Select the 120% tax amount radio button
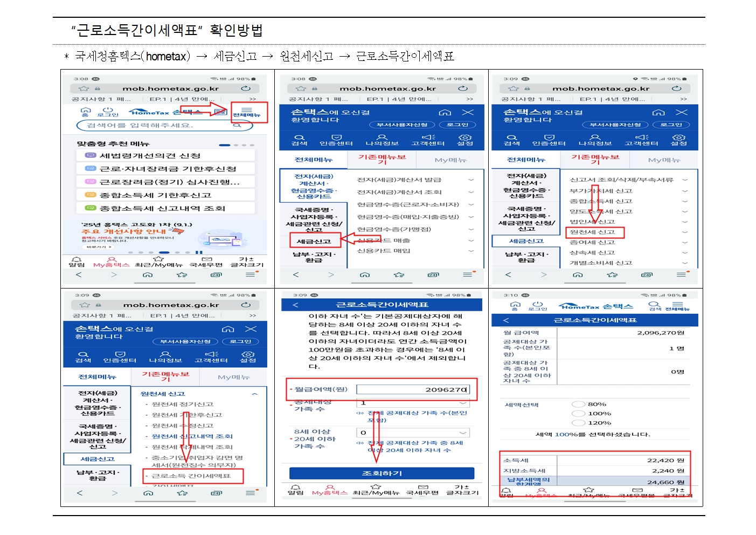The width and height of the screenshot is (756, 535). (x=578, y=423)
